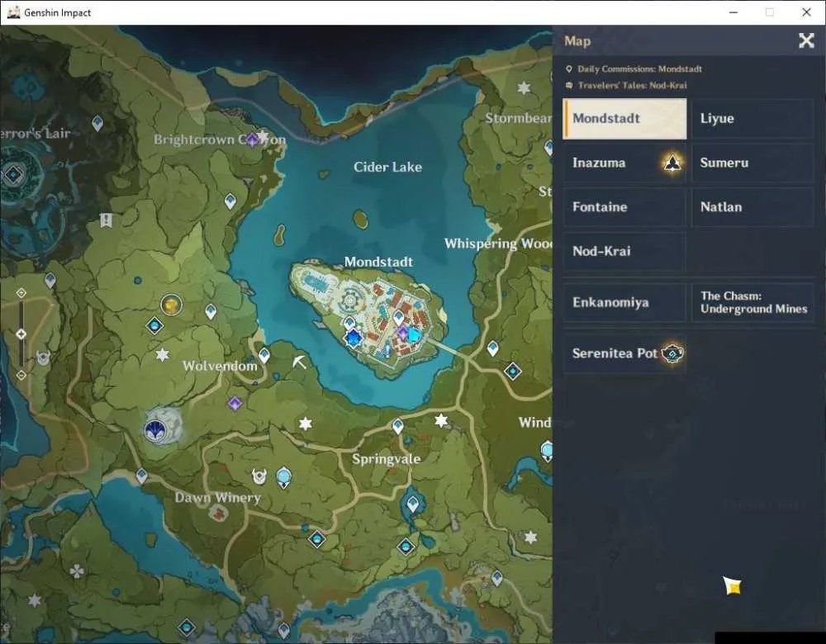This screenshot has width=826, height=644.
Task: Choose Fontaine from the region list
Action: 624,207
